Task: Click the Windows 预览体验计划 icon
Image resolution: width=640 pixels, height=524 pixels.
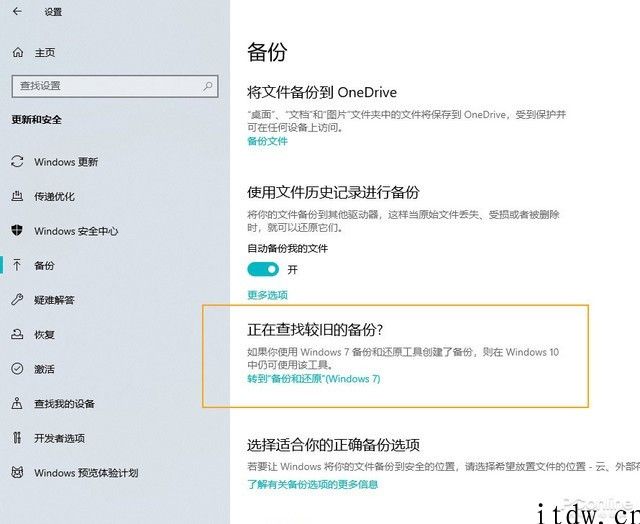Action: (x=17, y=473)
